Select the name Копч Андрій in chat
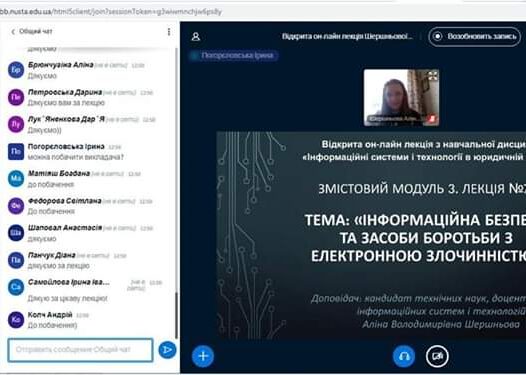526x375 pixels. [50, 315]
